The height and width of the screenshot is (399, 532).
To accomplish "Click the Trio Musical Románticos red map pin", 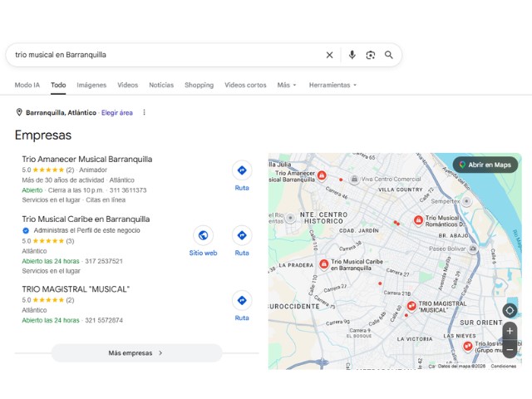I will [418, 220].
